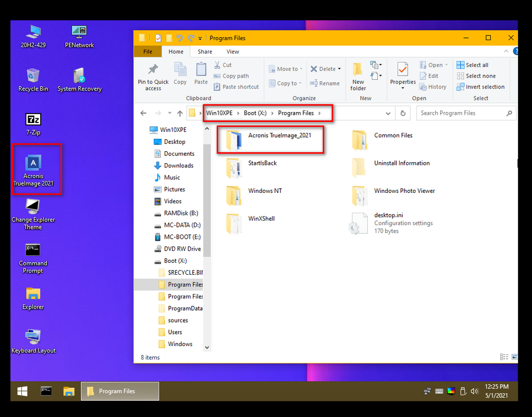Click Select all in the ribbon
The height and width of the screenshot is (417, 532).
(473, 65)
